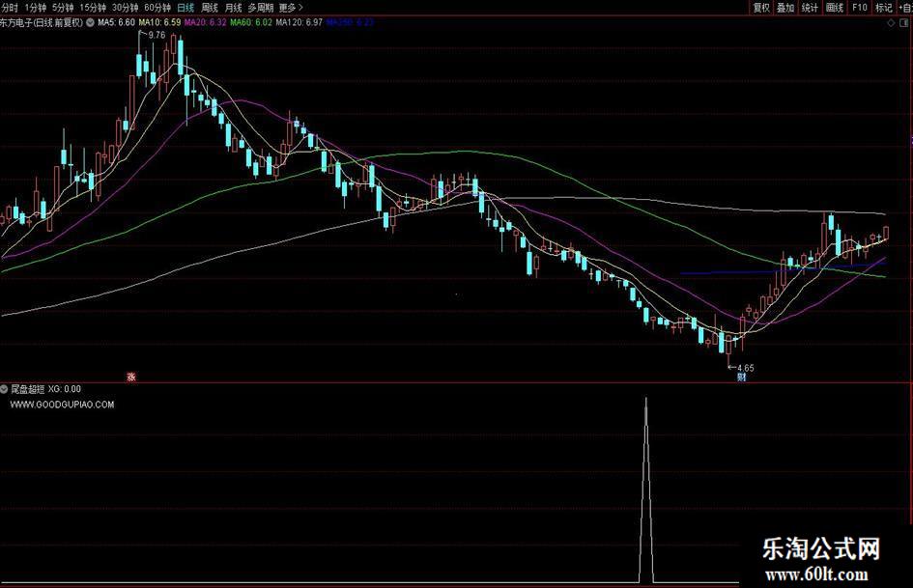Click the XG: 0.00 indicator value
Viewport: 913px width, 588px height.
(x=65, y=389)
